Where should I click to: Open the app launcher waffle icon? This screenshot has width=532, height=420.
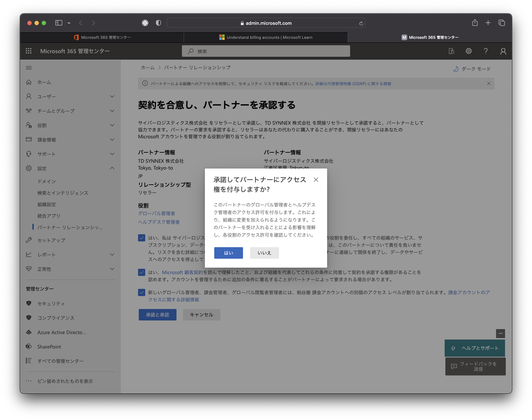[29, 51]
